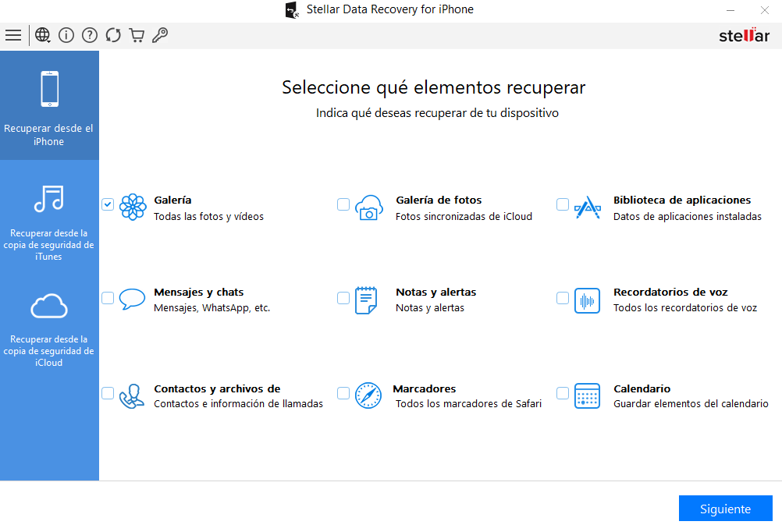Click the Biblioteca de aplicaciones label
This screenshot has height=532, width=782.
click(681, 200)
